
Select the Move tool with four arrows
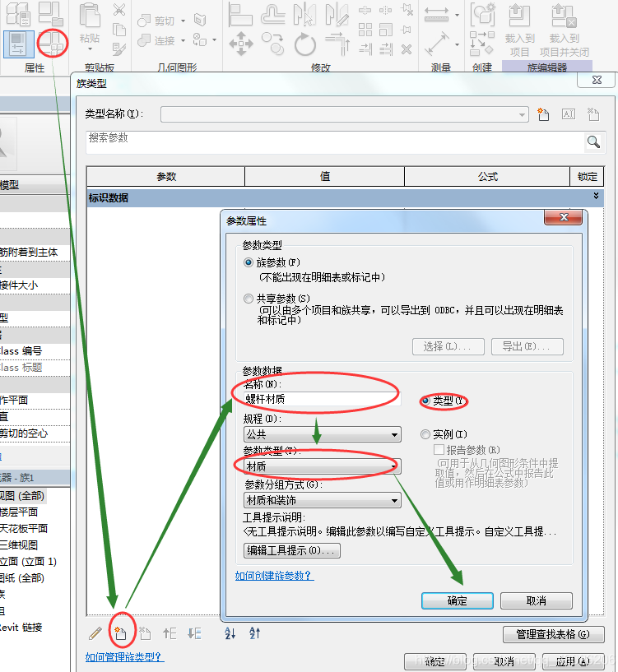point(240,44)
